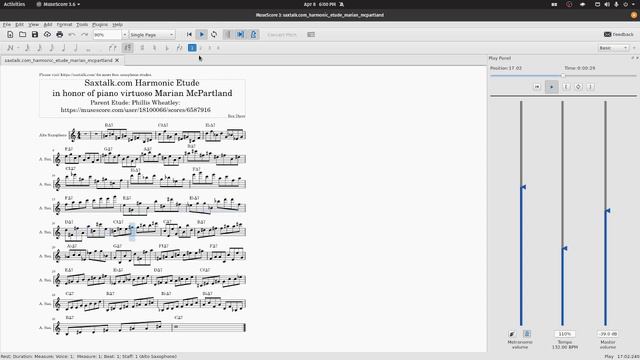Click the Play button in the main toolbar
640x360 pixels.
tap(202, 35)
